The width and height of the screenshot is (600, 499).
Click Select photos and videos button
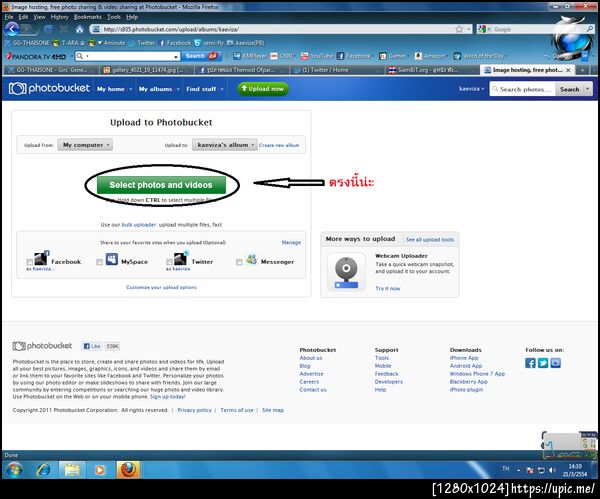tap(161, 185)
